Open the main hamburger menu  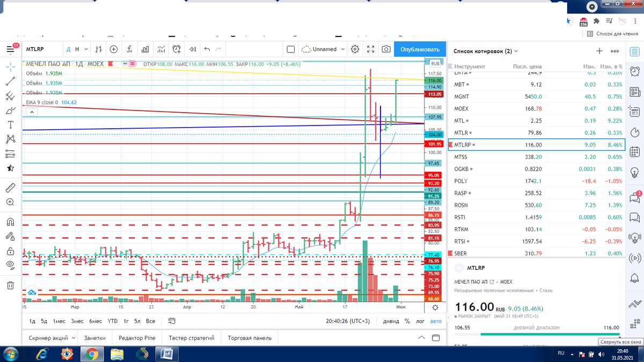[x=10, y=49]
